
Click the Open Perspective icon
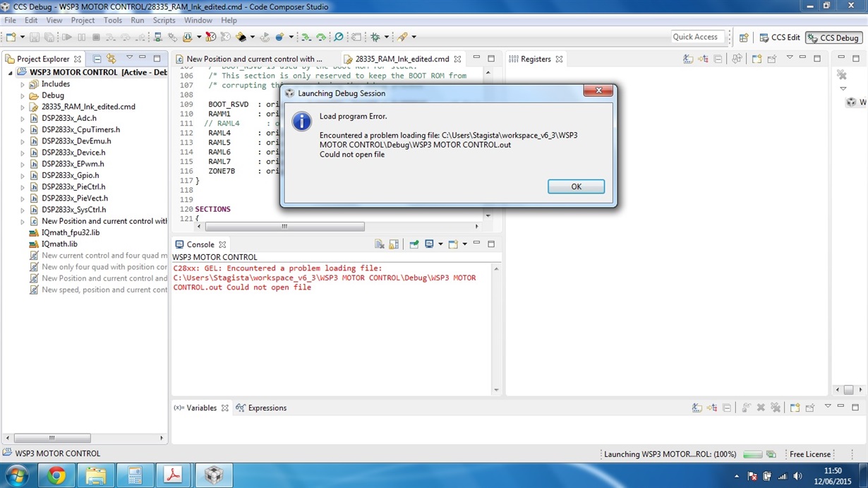[x=744, y=37]
